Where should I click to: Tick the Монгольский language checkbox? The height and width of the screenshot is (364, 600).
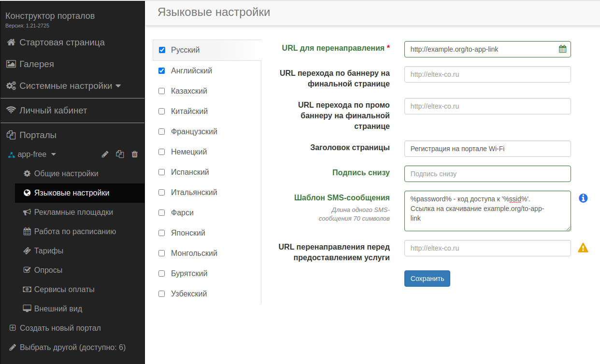[x=162, y=253]
